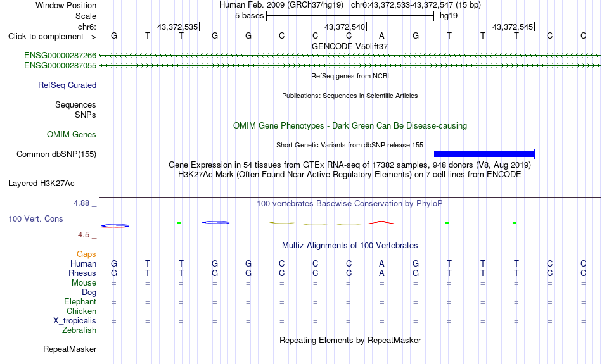Click the Common dbSNP(155) track label
Screen dimensions: 602x364
tap(56, 154)
